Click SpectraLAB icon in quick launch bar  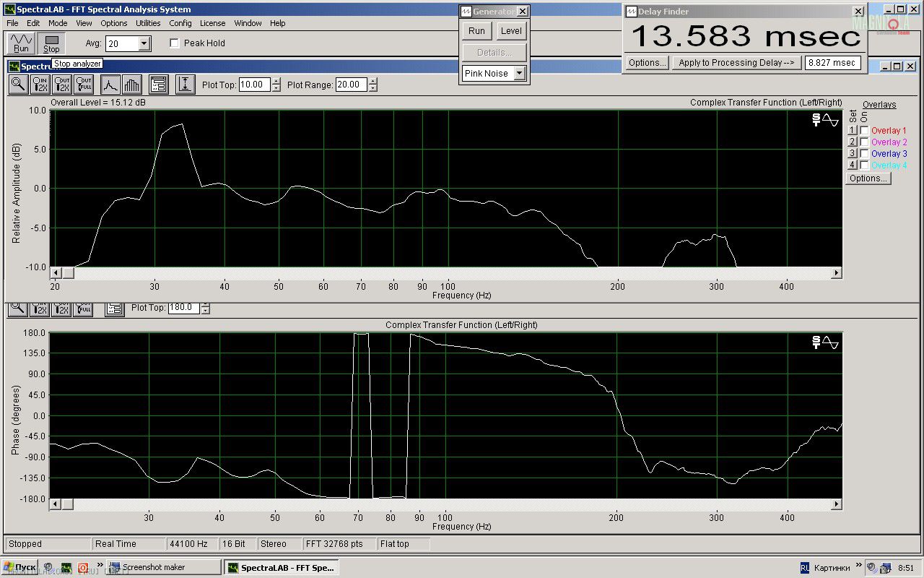tap(66, 567)
